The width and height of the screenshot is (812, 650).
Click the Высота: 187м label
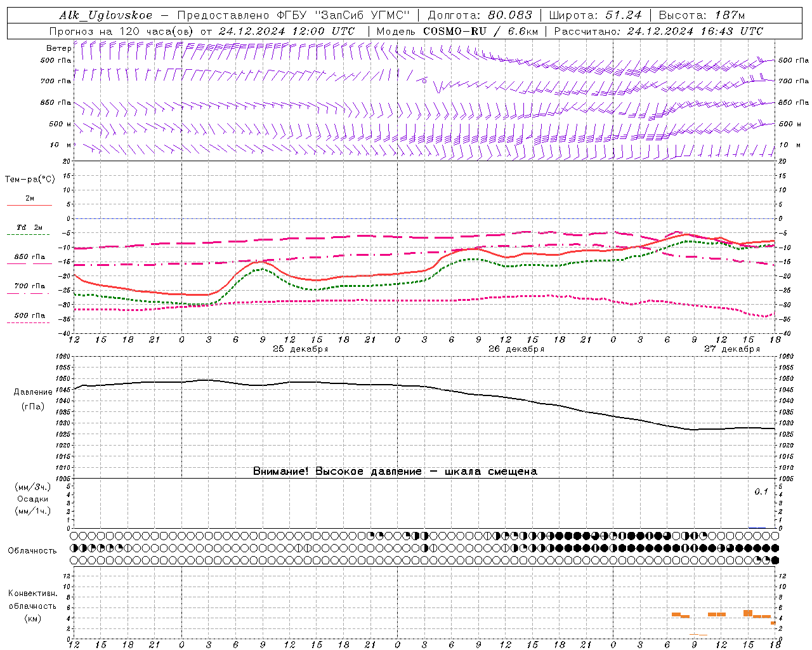pos(702,15)
